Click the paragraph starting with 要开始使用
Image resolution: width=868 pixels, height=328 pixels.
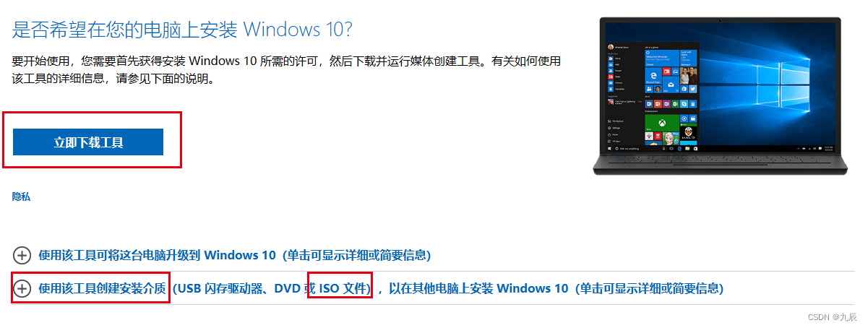(x=286, y=70)
